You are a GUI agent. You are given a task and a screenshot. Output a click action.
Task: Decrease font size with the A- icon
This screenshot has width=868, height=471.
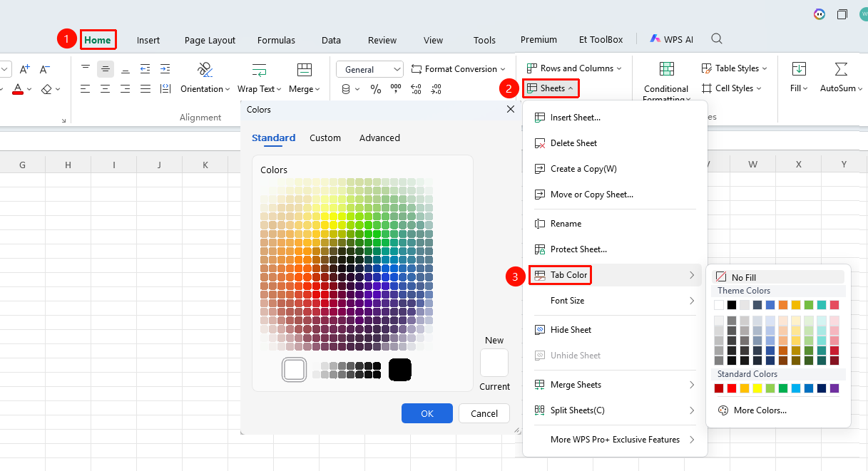(x=45, y=69)
